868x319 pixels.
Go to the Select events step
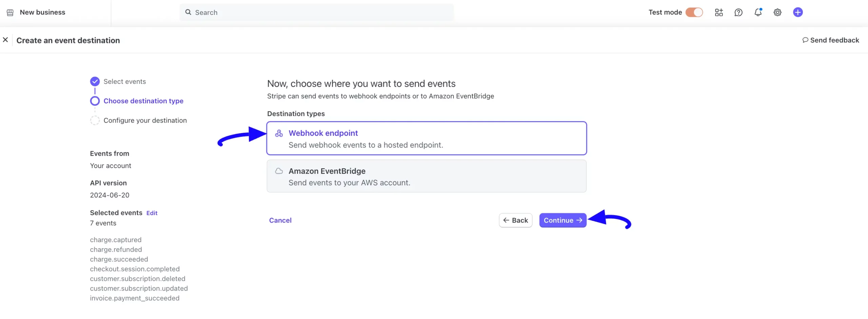point(124,82)
